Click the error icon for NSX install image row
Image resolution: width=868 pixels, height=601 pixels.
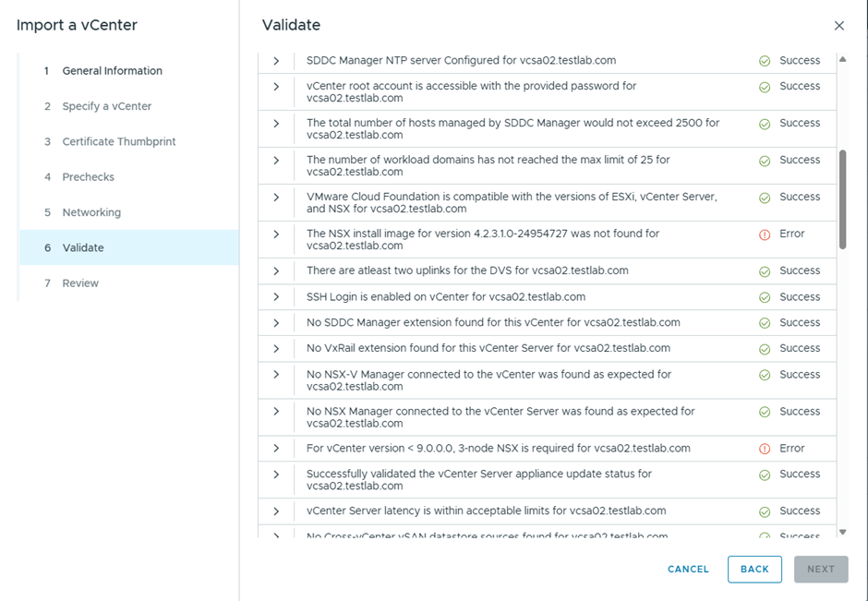(x=765, y=234)
